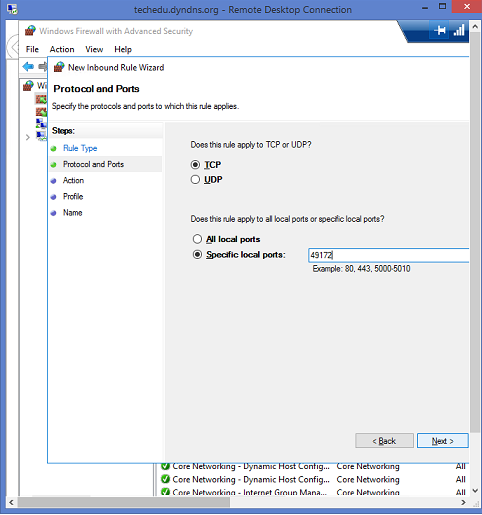Click the Next button
The image size is (482, 515).
[442, 441]
